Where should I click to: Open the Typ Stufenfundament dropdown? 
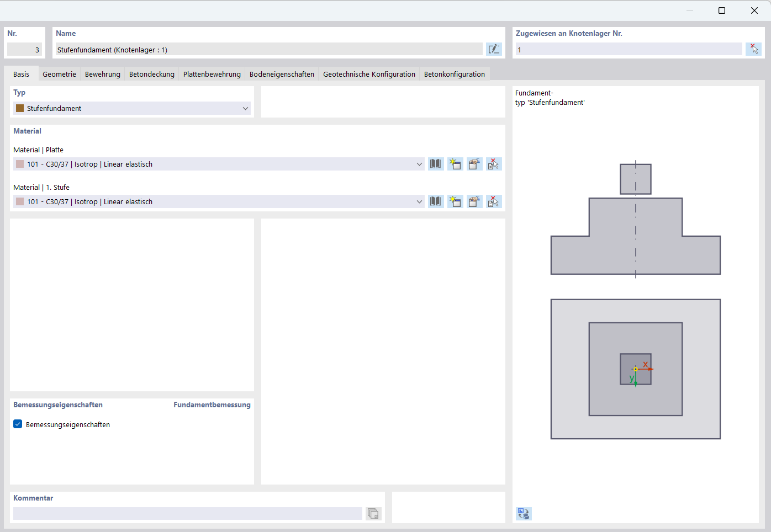click(x=132, y=108)
